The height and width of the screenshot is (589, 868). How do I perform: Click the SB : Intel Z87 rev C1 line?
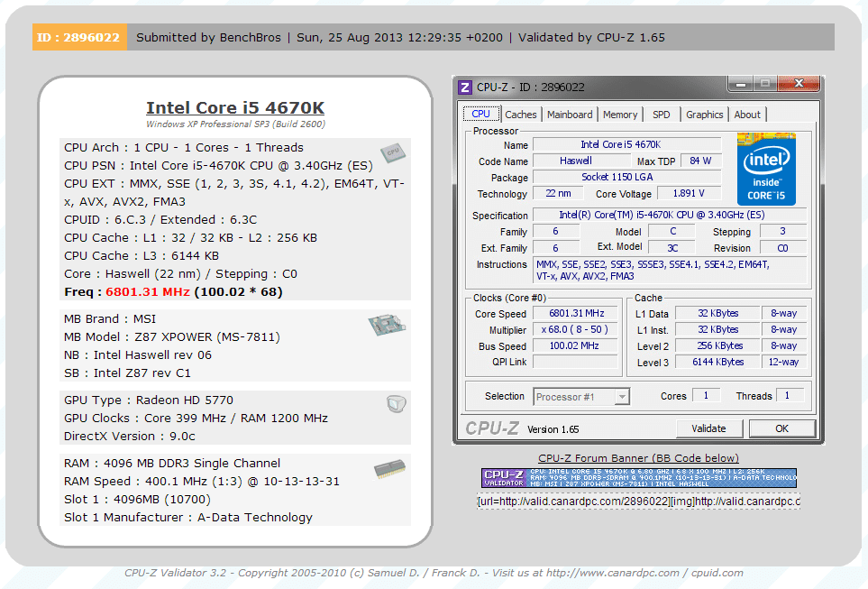[x=127, y=373]
